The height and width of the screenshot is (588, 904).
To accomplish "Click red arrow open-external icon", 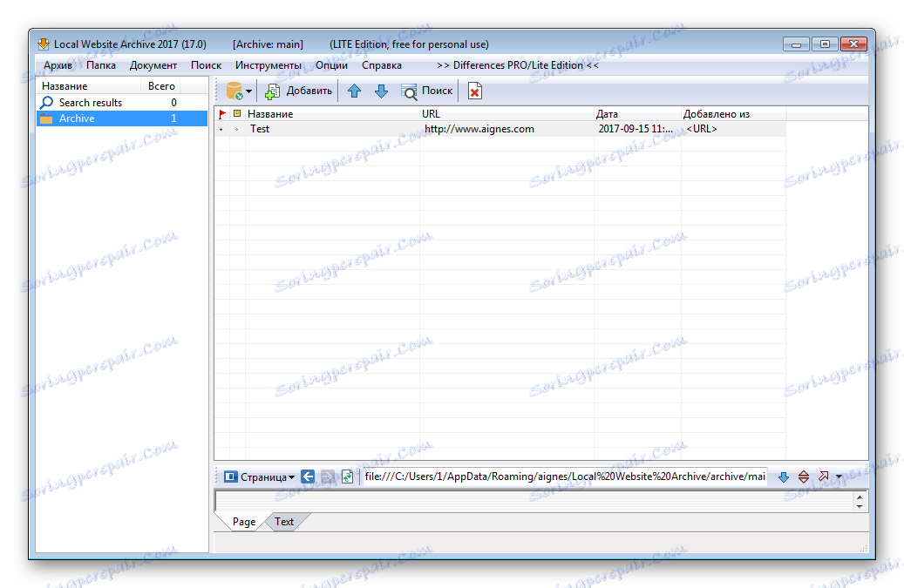I will point(823,476).
